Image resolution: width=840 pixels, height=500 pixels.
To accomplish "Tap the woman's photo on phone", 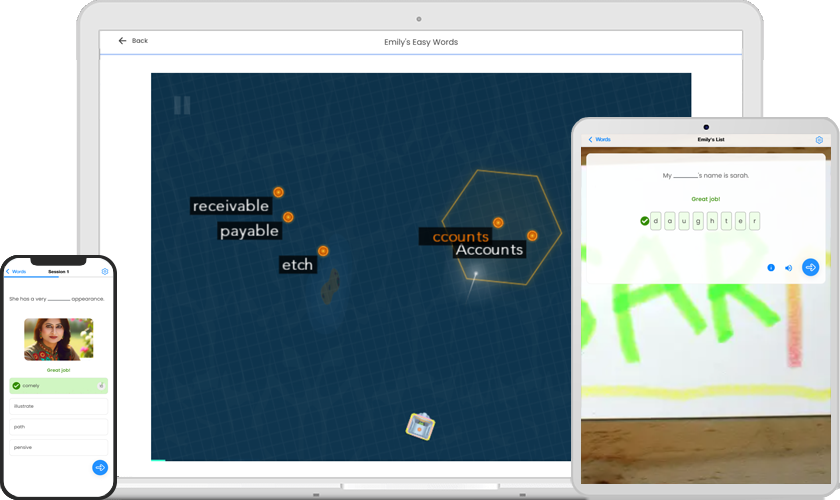I will [x=58, y=339].
